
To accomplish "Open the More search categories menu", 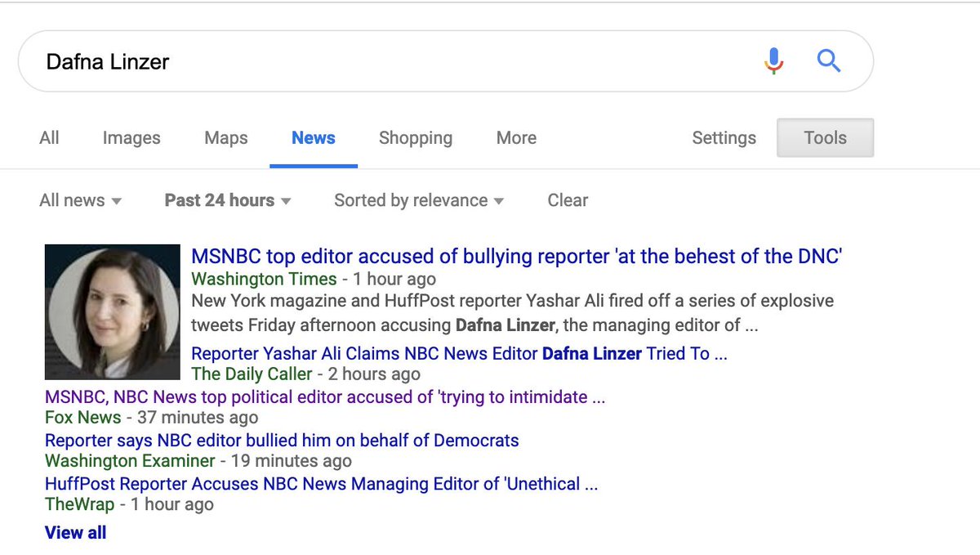I will (516, 138).
